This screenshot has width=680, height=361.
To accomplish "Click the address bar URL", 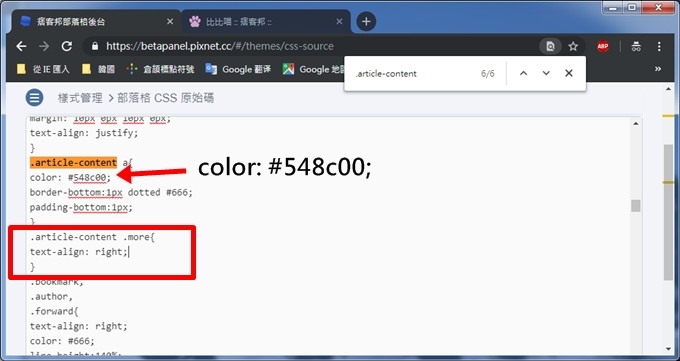I will pyautogui.click(x=220, y=46).
